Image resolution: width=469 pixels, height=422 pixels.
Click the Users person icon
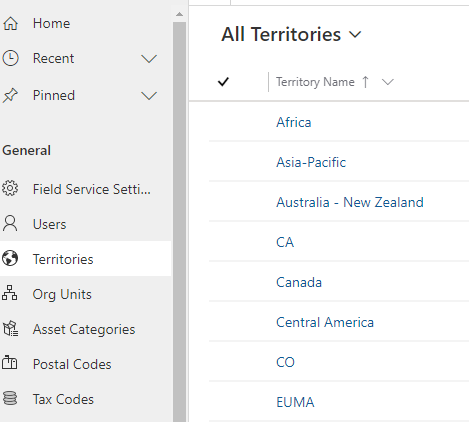click(x=10, y=224)
